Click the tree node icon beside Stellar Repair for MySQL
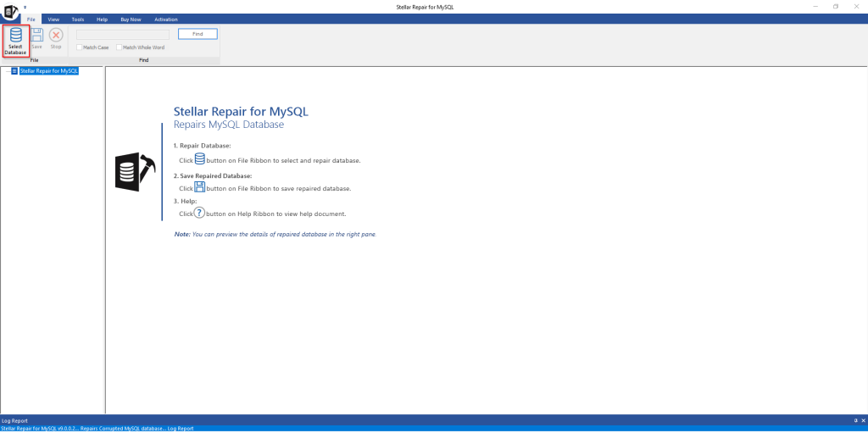868x433 pixels. pyautogui.click(x=14, y=71)
